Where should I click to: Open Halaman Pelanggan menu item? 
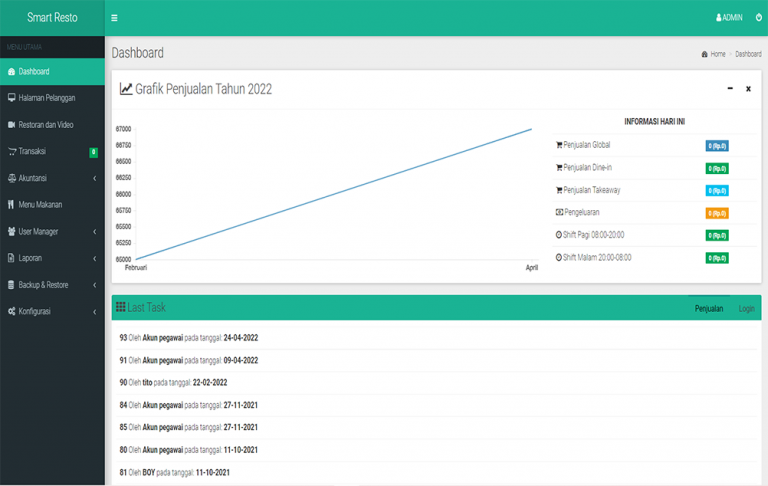(x=52, y=98)
